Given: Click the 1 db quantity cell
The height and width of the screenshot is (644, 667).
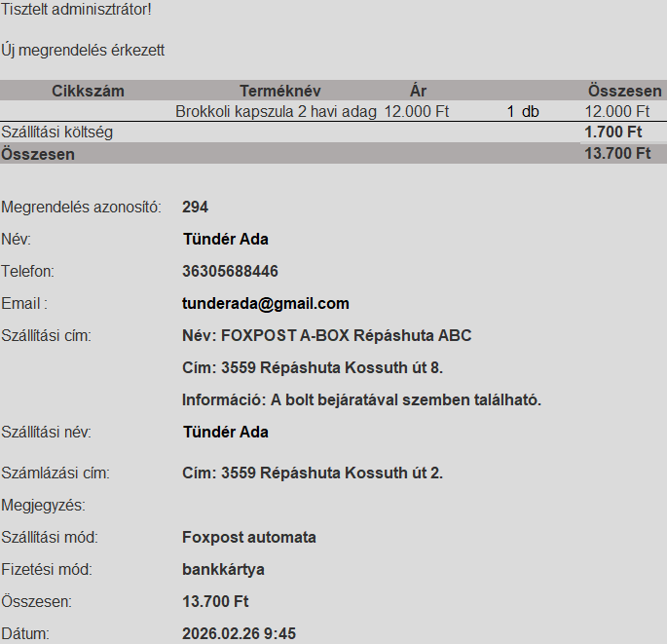Looking at the screenshot, I should pos(523,112).
